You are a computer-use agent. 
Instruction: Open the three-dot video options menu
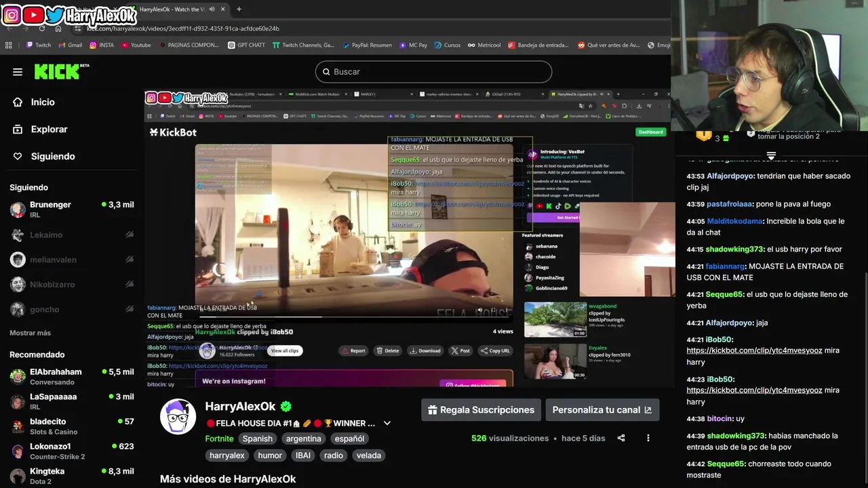pos(648,438)
